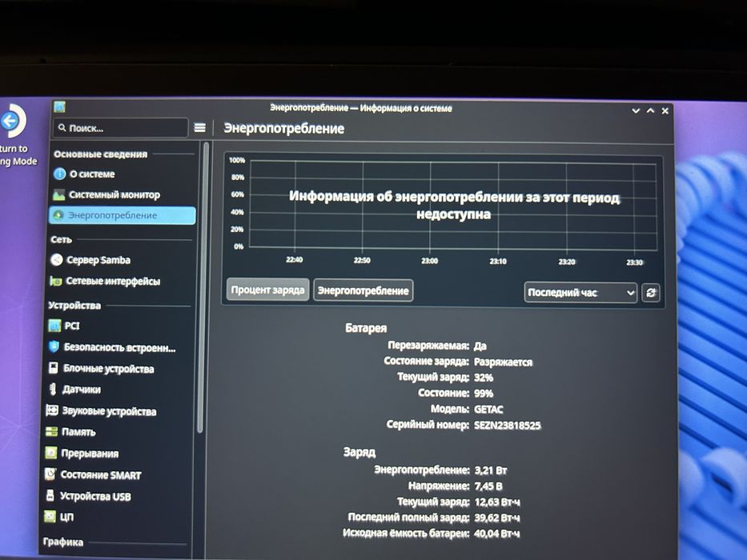The image size is (747, 560).
Task: Click the serial number SEZN23818525
Action: (508, 425)
